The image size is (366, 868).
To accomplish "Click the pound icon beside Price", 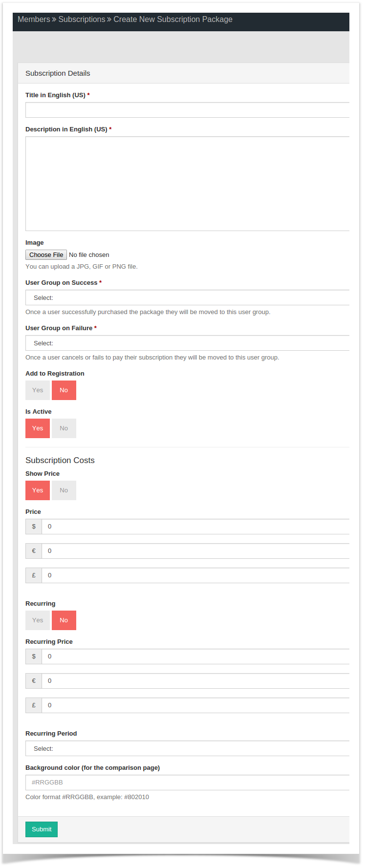I will tap(34, 575).
